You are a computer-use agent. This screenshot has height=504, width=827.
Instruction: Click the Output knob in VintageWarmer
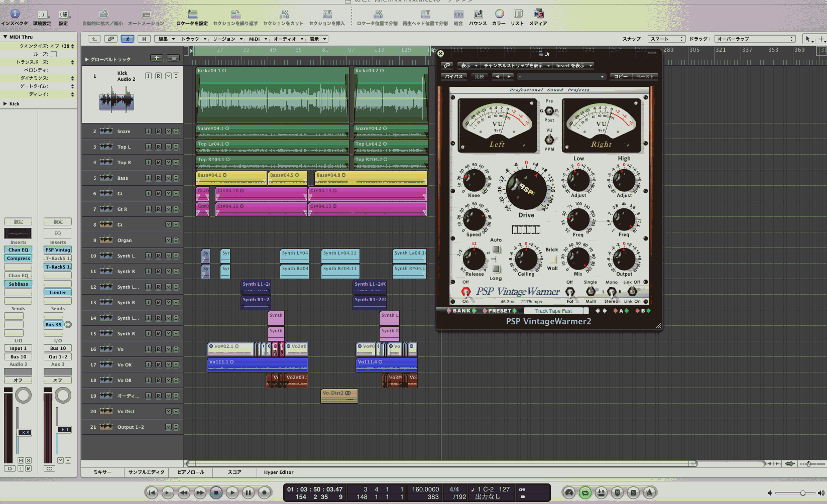624,259
